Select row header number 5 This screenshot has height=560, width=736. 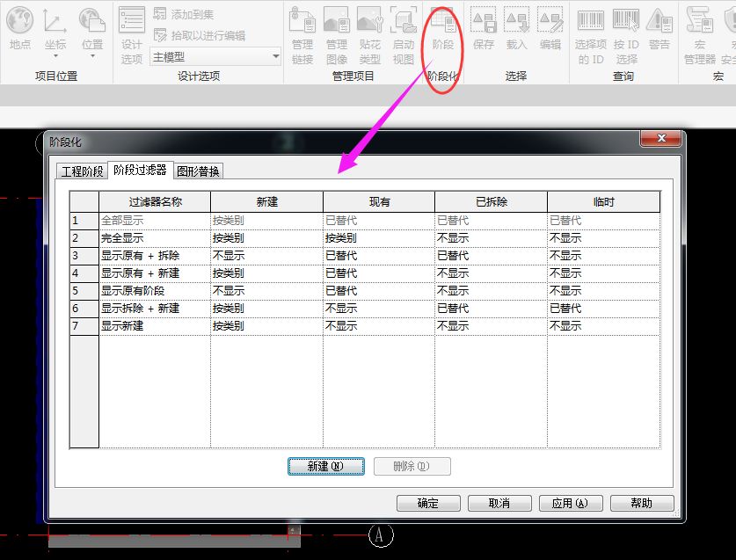click(x=84, y=291)
